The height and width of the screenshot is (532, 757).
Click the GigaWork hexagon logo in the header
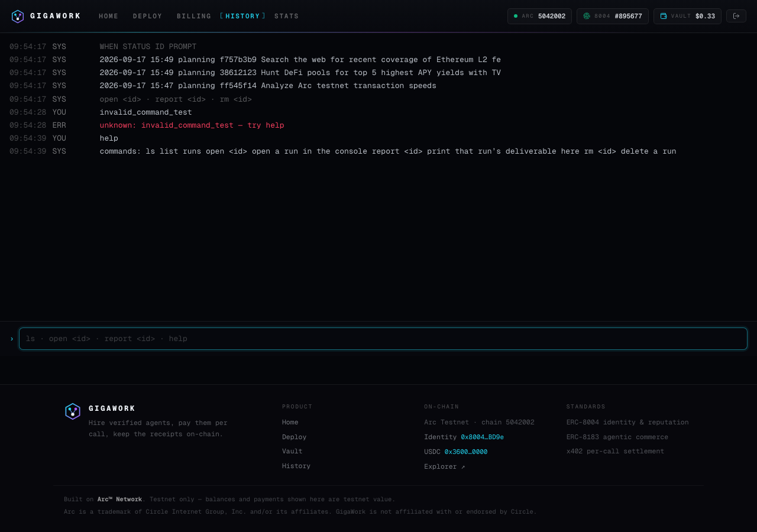click(x=18, y=17)
